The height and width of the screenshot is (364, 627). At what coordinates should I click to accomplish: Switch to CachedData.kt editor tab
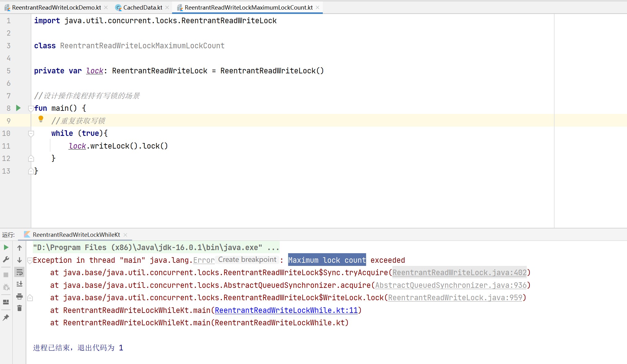(x=142, y=7)
